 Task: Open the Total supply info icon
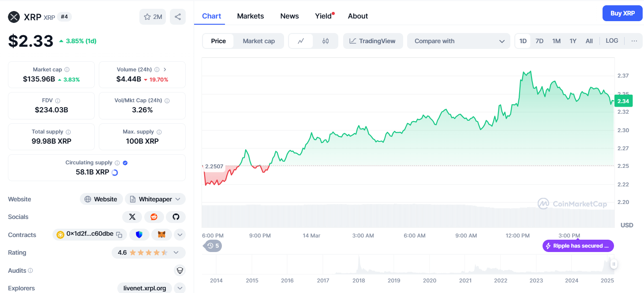pos(68,132)
